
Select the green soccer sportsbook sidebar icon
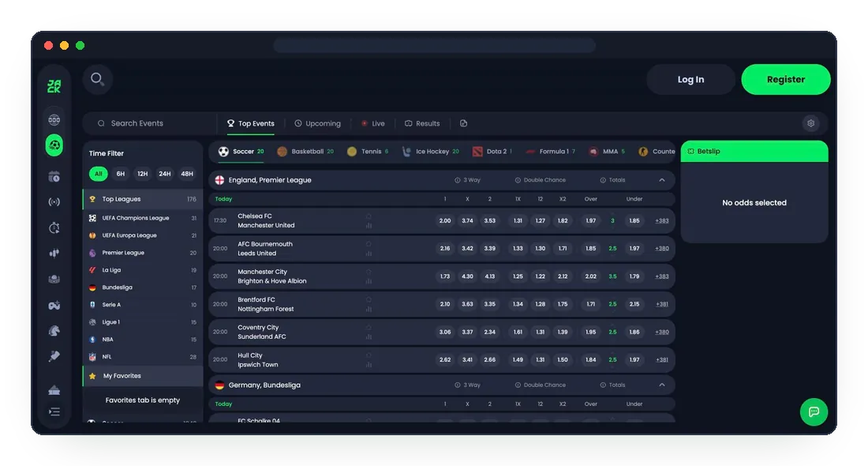pyautogui.click(x=54, y=145)
